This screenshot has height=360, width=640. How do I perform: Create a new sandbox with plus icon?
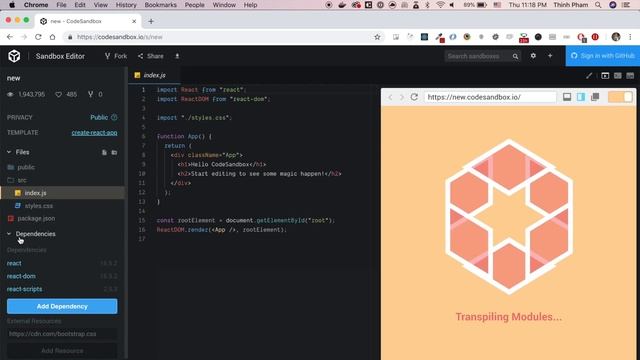[550, 56]
